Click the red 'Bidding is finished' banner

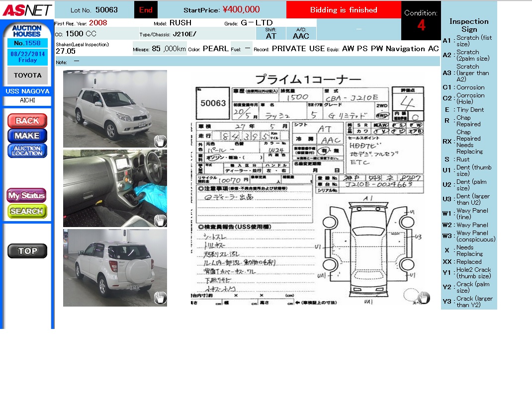click(x=344, y=10)
